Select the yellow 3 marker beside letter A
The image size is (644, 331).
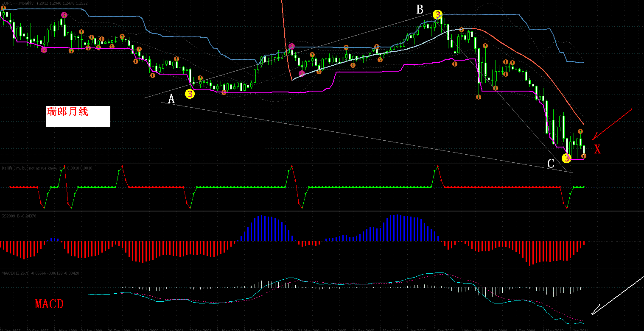190,94
